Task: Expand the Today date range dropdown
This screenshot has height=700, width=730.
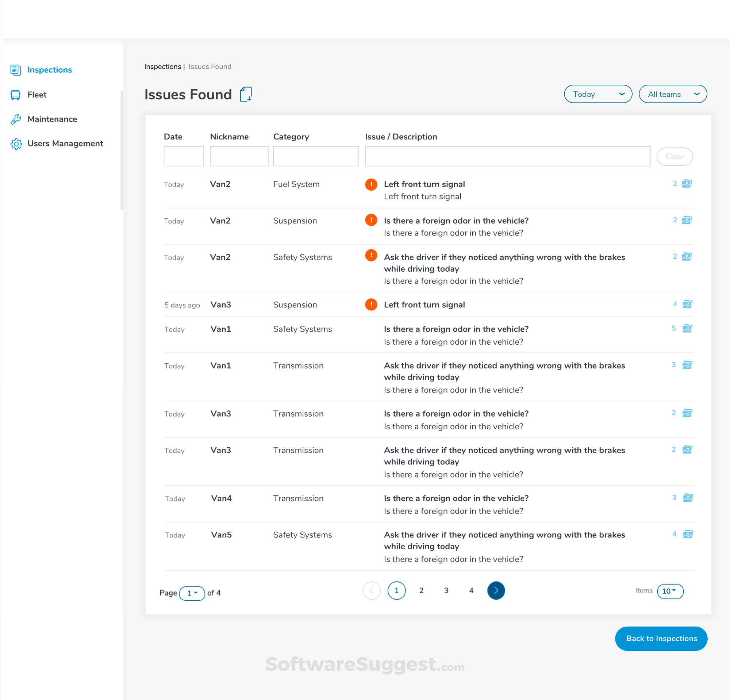Action: pyautogui.click(x=598, y=94)
